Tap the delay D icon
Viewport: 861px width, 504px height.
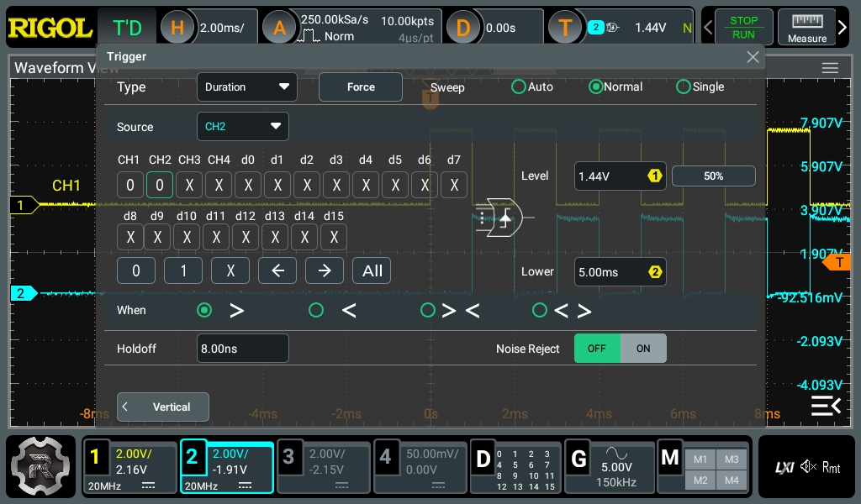[x=462, y=28]
